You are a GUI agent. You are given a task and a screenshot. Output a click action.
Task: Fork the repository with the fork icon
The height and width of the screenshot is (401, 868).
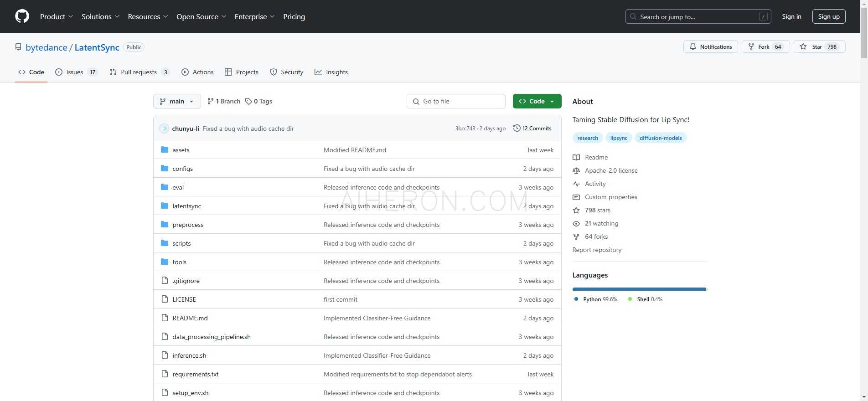(751, 46)
